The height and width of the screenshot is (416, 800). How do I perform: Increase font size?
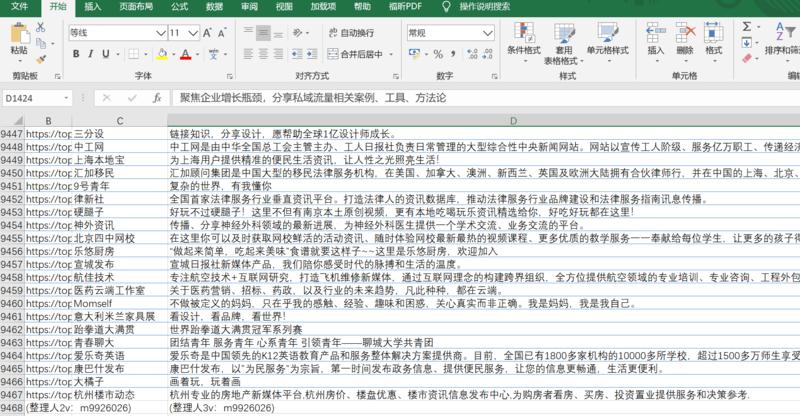[x=207, y=33]
